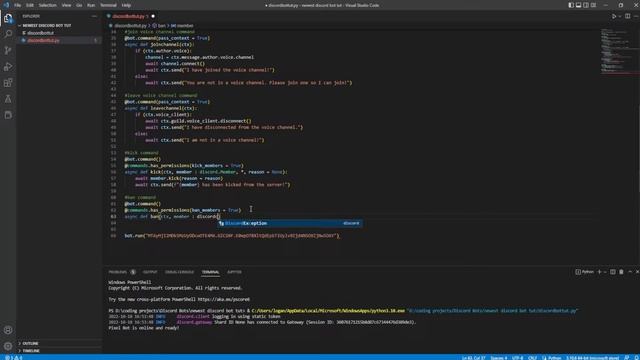The image size is (640, 360).
Task: Switch to the PROBLEMS panel tab
Action: pyautogui.click(x=118, y=272)
